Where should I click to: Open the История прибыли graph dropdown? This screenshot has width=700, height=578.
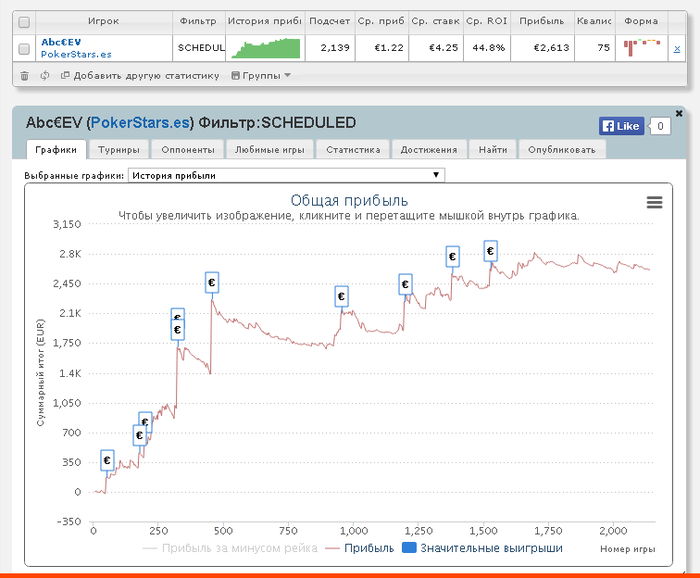[x=286, y=175]
